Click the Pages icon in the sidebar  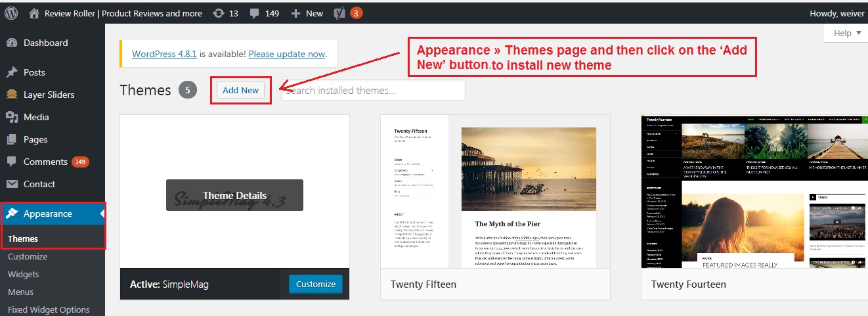point(12,139)
